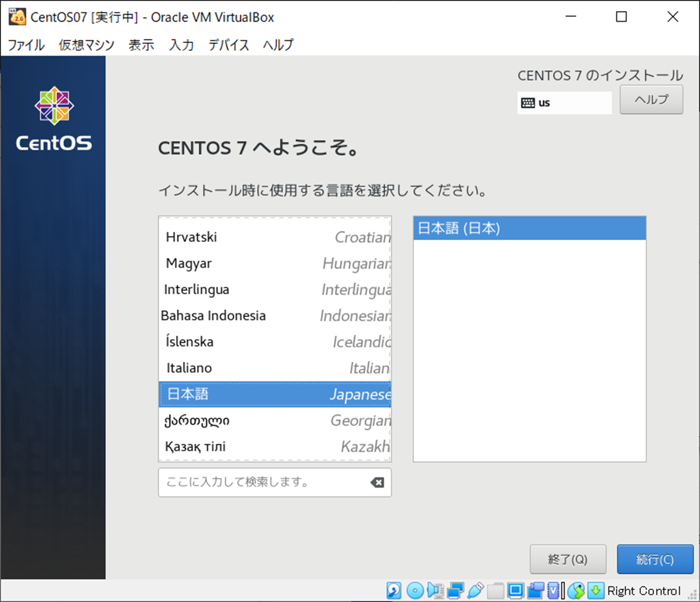Viewport: 700px width, 602px height.
Task: Click the hard disk activity status icon
Action: tap(394, 590)
